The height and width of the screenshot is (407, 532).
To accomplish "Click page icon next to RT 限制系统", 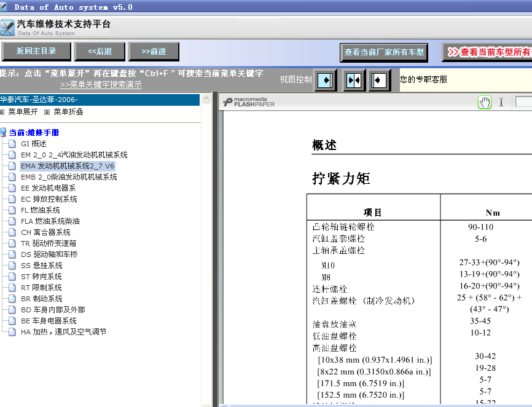I will coord(12,288).
